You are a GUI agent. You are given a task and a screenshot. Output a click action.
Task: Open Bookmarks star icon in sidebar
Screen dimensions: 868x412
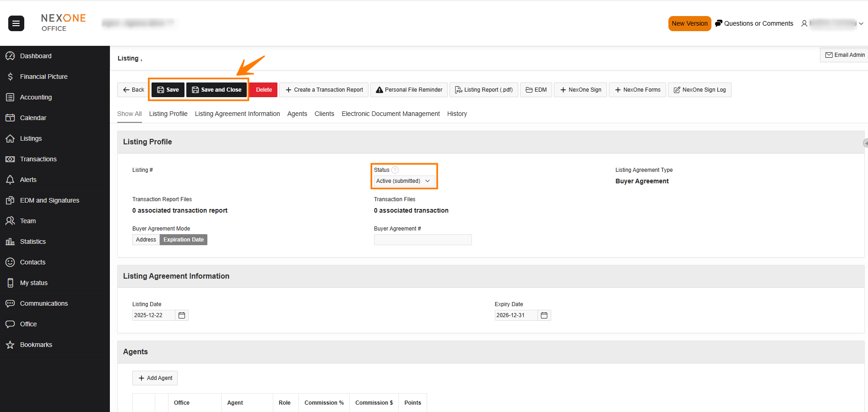coord(10,345)
